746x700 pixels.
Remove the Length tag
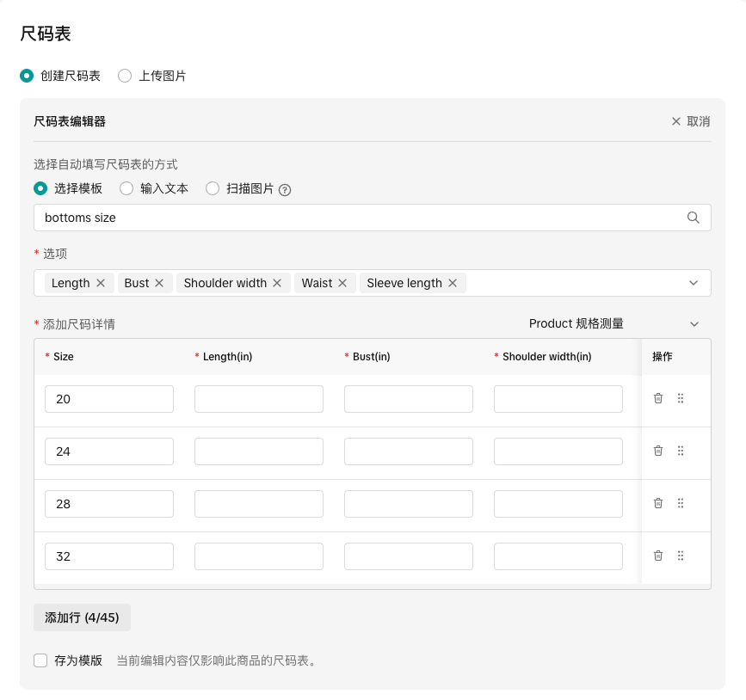pos(101,283)
